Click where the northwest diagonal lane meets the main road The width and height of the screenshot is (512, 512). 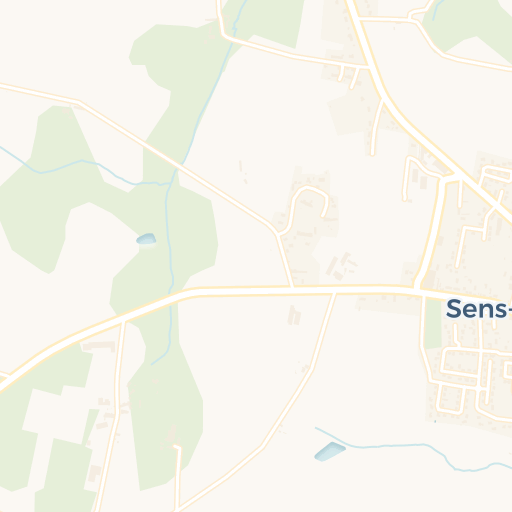click(292, 287)
